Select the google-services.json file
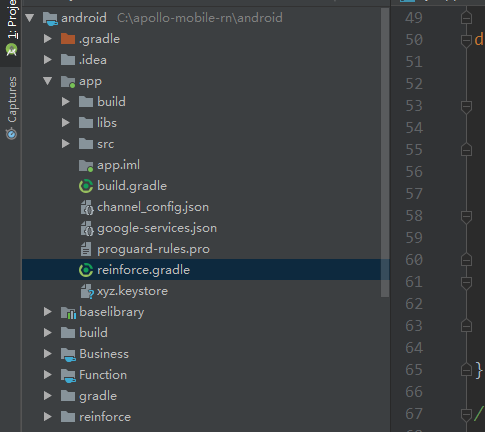Image resolution: width=485 pixels, height=432 pixels. (157, 228)
